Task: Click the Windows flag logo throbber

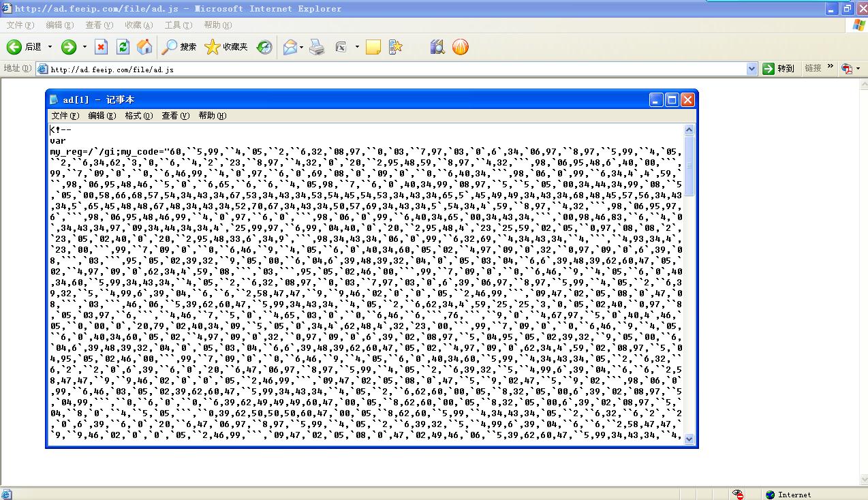Action: tap(859, 25)
